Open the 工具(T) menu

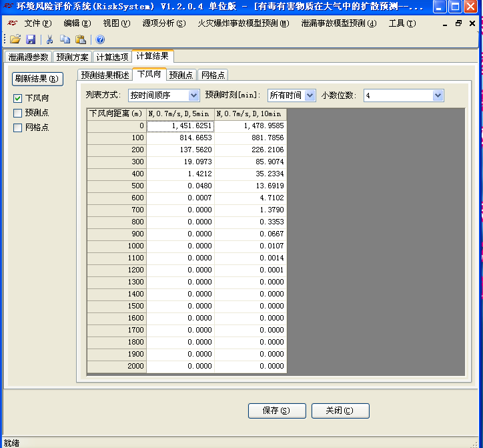(402, 23)
